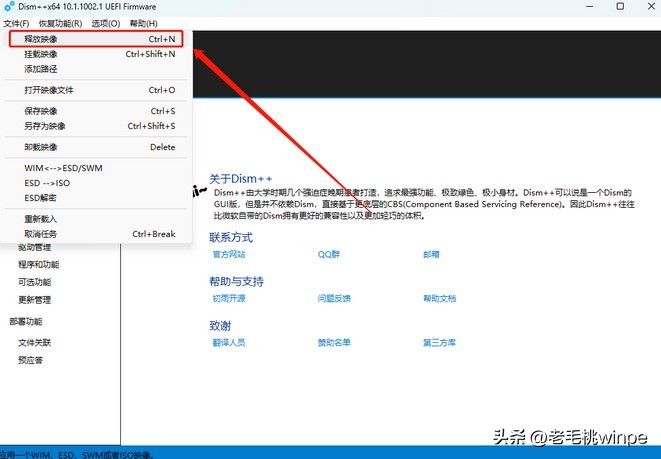Select 取消任务 menu entry

96,234
